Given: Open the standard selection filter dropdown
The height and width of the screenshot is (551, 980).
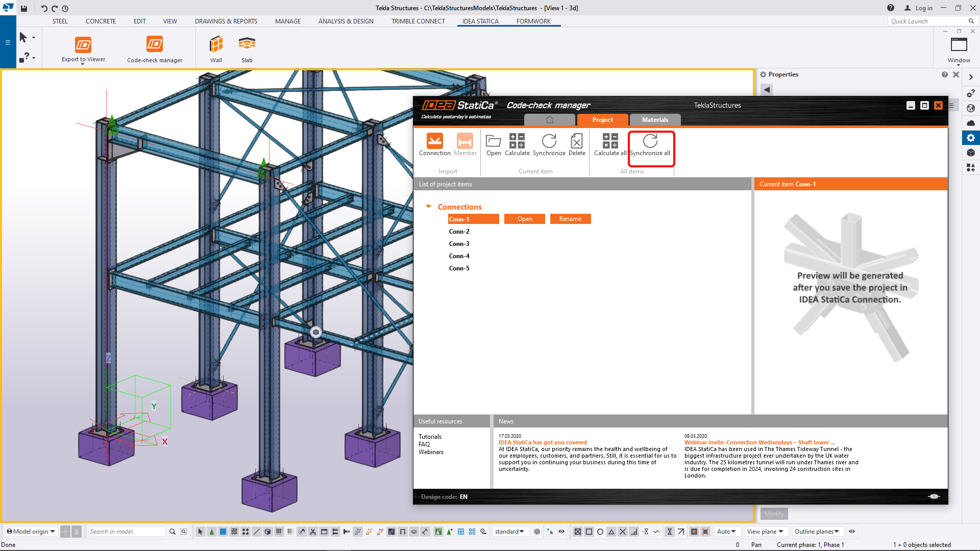Looking at the screenshot, I should pyautogui.click(x=509, y=532).
